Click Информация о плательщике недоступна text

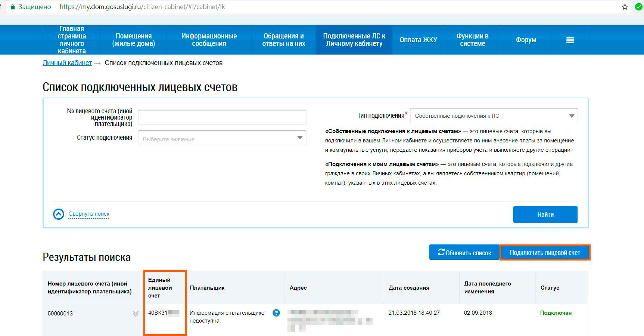click(x=227, y=317)
